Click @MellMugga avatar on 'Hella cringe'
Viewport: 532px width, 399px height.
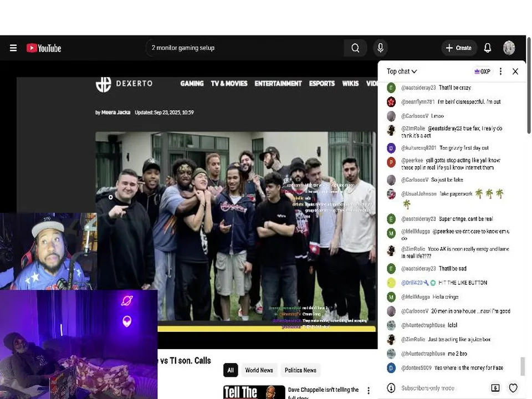(391, 297)
